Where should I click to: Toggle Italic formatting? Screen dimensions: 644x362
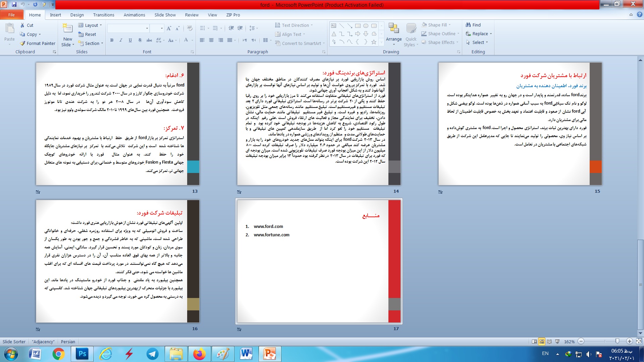coord(121,40)
